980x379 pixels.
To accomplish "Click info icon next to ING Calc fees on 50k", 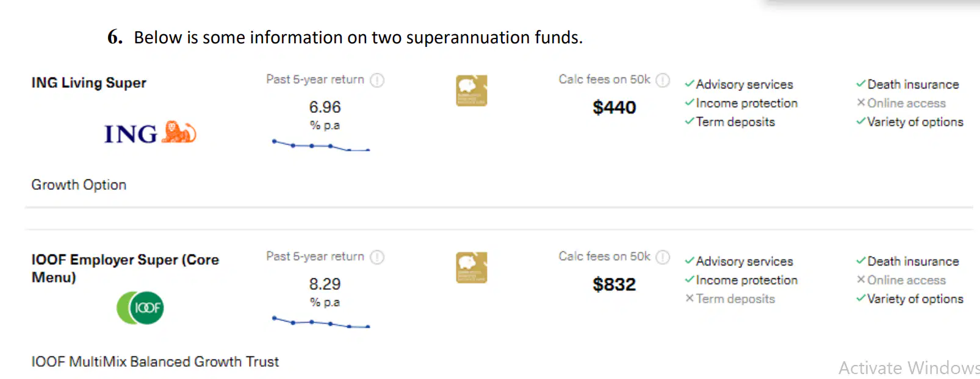I will click(663, 80).
